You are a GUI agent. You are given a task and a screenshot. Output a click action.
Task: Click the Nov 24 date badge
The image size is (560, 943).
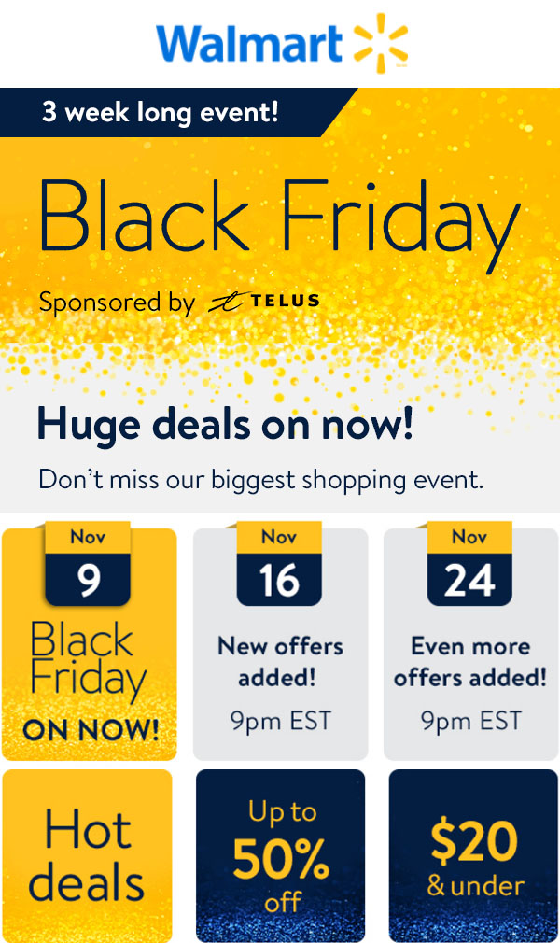469,566
